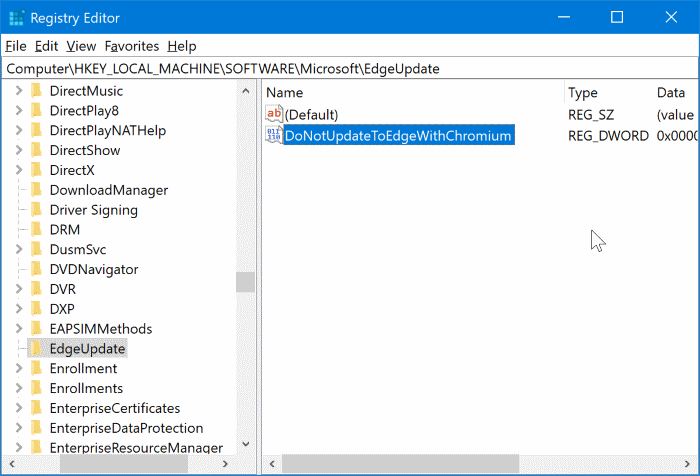Click the REG_SZ type cell
Viewport: 700px width, 476px height.
click(591, 115)
